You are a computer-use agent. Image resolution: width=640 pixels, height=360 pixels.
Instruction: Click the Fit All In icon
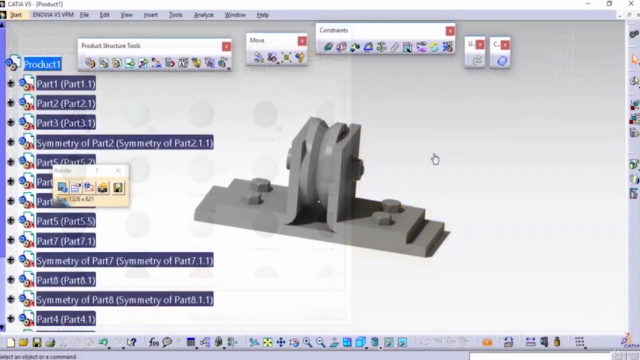click(x=267, y=342)
